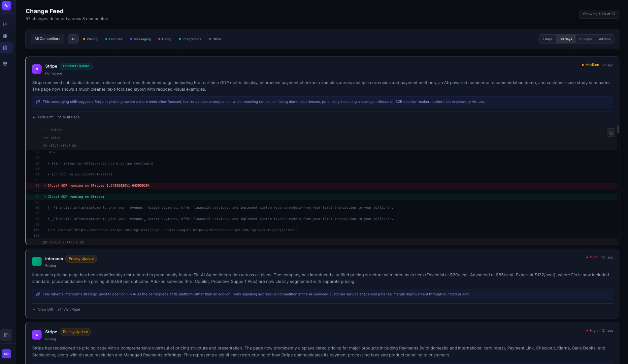Visit the Stripe homepage link
The width and height of the screenshot is (628, 364).
[x=69, y=117]
